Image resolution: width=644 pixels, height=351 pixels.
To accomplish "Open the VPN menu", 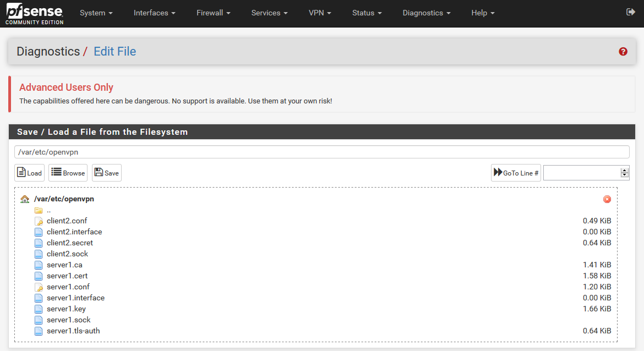I will click(x=320, y=13).
